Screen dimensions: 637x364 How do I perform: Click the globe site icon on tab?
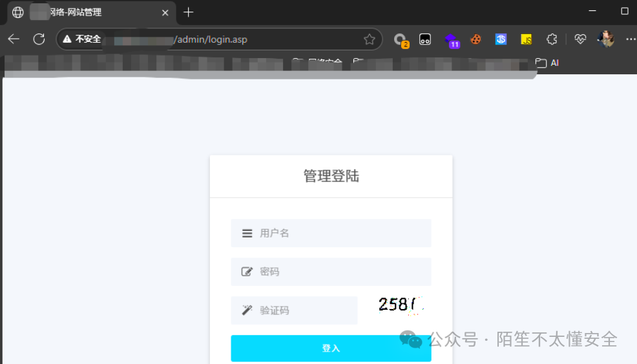(x=18, y=12)
